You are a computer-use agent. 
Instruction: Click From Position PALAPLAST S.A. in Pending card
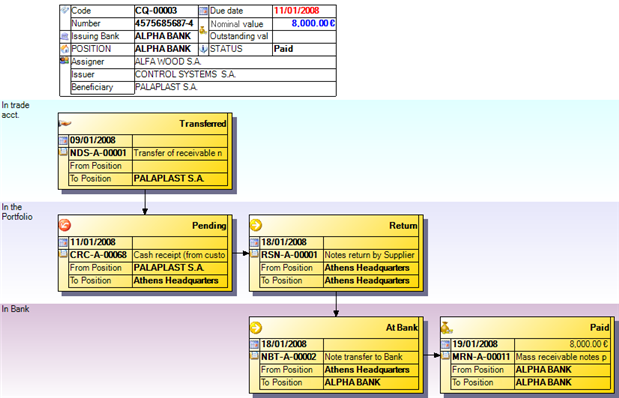[x=169, y=268]
